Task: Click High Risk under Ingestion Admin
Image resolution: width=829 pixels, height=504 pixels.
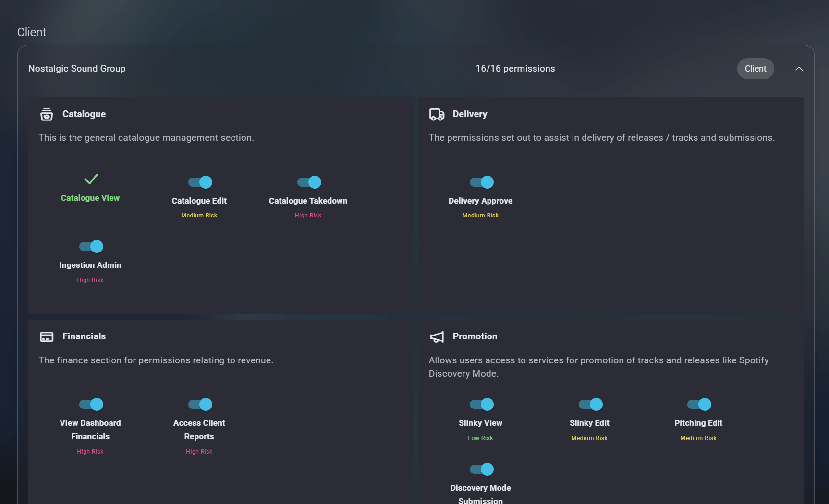Action: [90, 280]
